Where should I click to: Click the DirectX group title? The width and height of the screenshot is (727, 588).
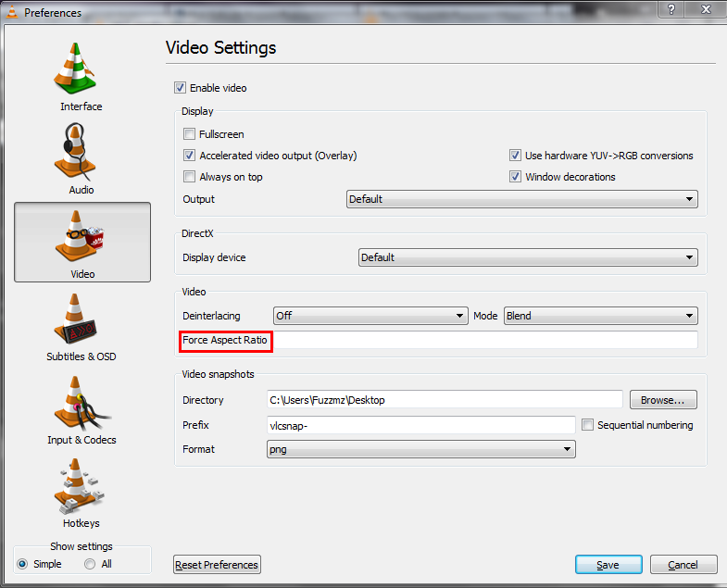(197, 233)
